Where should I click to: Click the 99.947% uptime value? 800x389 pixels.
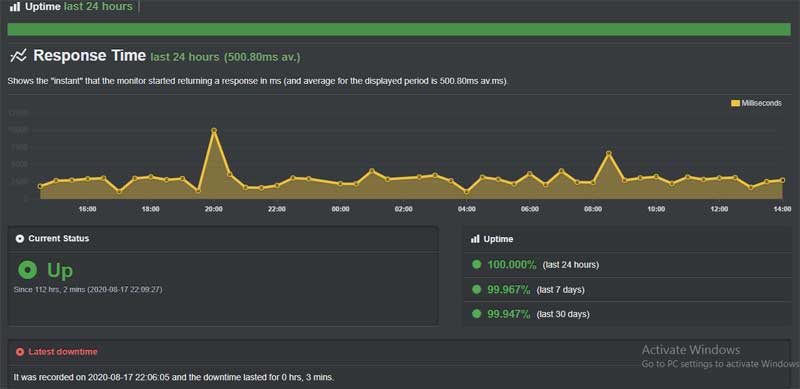pos(509,314)
